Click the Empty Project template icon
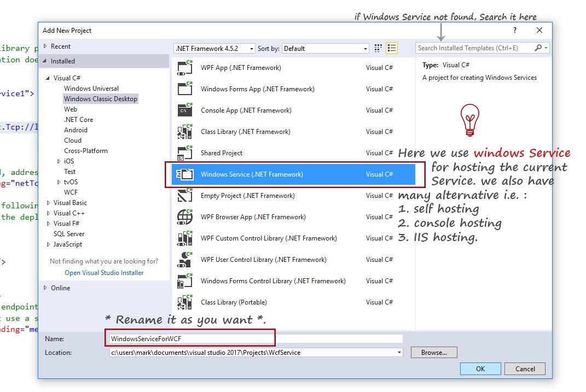The width and height of the screenshot is (586, 392). coord(184,196)
